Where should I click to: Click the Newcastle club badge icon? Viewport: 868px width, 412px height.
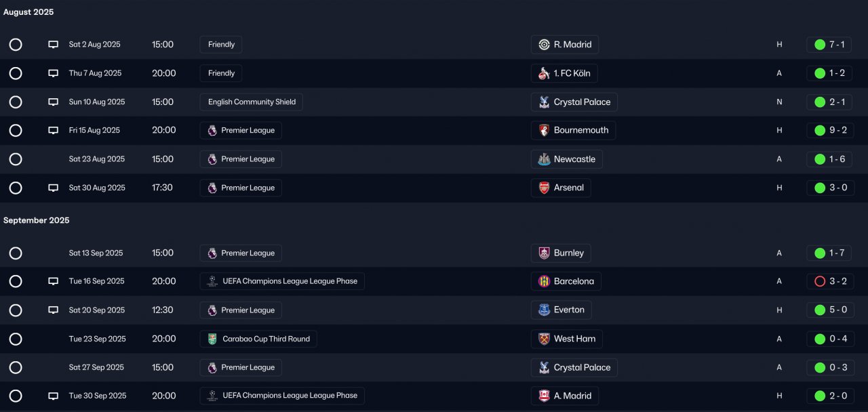(x=544, y=159)
